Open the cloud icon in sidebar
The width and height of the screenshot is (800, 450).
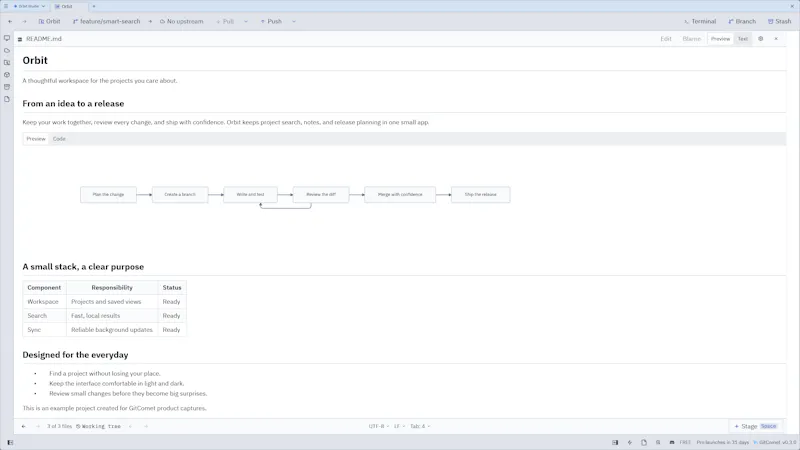click(7, 51)
